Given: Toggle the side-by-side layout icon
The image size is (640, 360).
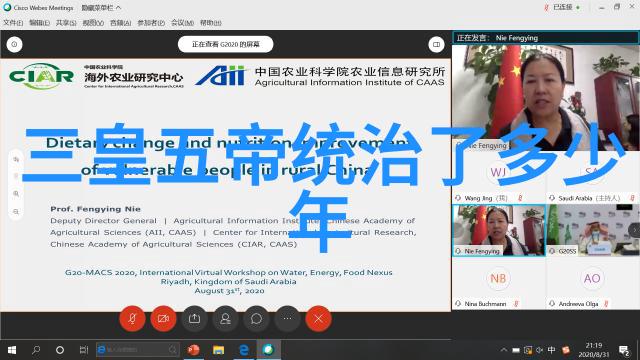Looking at the screenshot, I should (436, 44).
